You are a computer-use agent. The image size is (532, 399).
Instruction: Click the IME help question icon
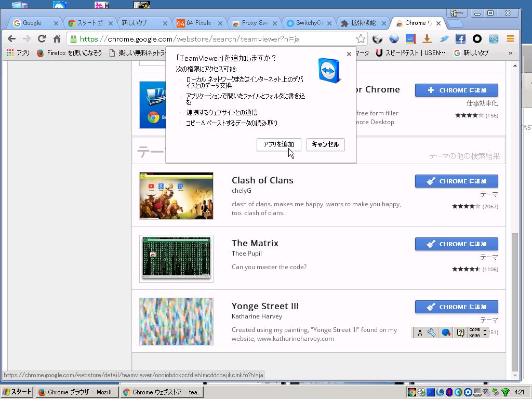coord(460,332)
